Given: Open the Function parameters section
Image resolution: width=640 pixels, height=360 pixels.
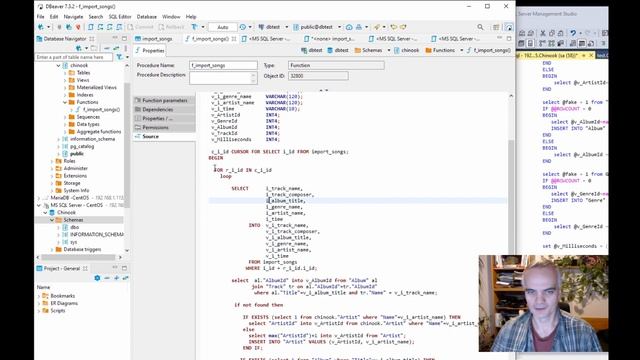Looking at the screenshot, I should 164,100.
